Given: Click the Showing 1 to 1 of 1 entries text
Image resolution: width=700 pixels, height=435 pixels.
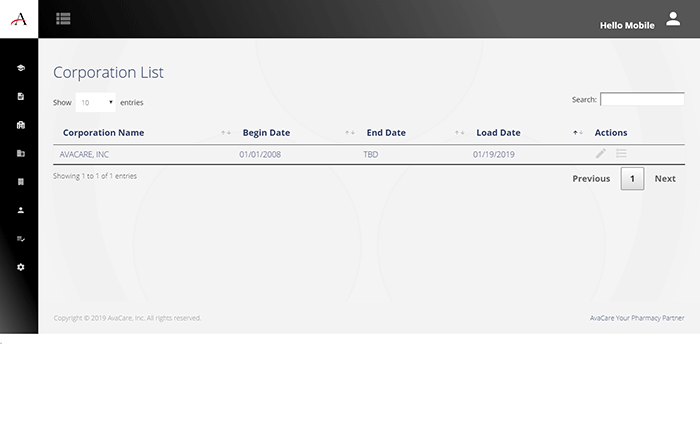Looking at the screenshot, I should (x=95, y=176).
